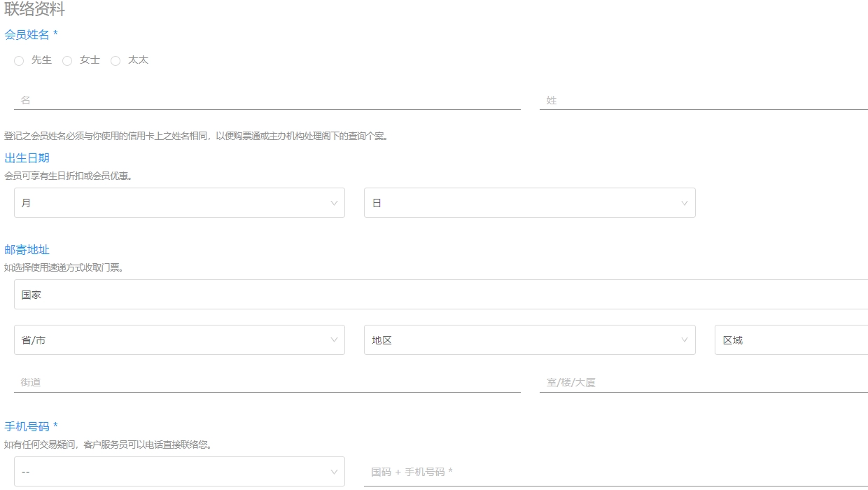Open the 日 birth day dropdown
This screenshot has height=490, width=868.
528,203
